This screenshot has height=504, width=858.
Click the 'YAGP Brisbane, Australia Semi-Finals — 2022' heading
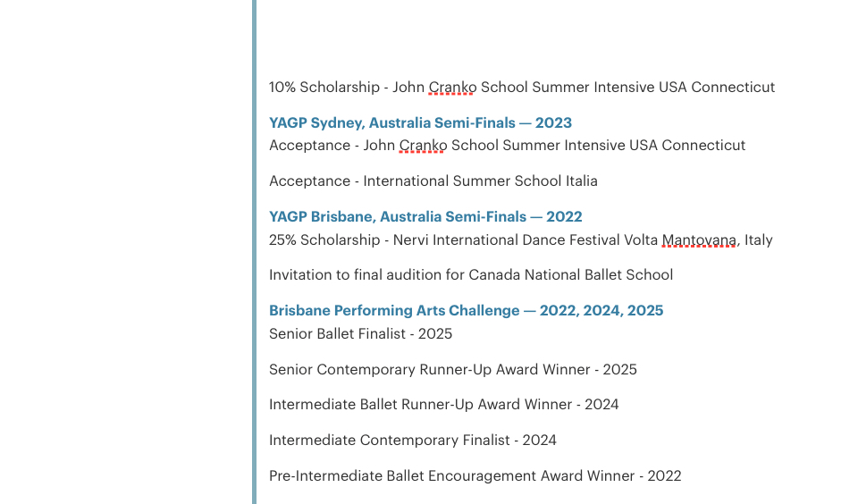click(425, 217)
